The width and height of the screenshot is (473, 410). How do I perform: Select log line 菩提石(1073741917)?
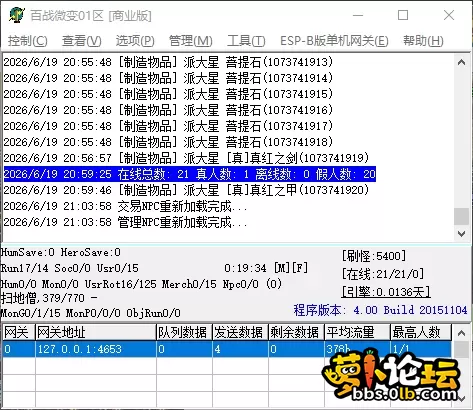[168, 126]
